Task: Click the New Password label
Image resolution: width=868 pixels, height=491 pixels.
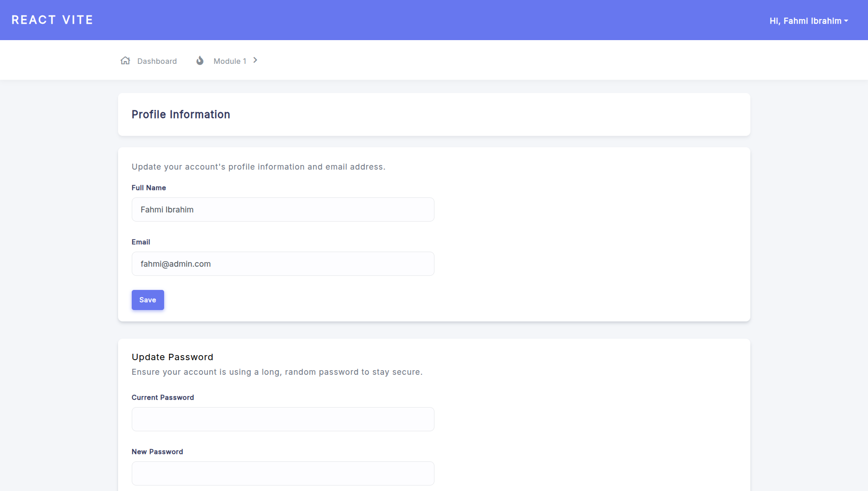Action: 157,452
